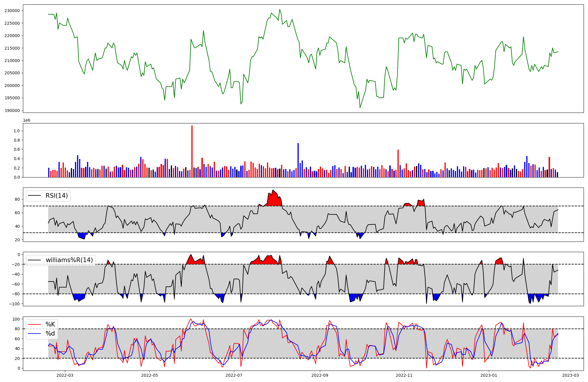Screen dimensions: 588x382
Task: Click the %K legend entry
Action: 50,324
